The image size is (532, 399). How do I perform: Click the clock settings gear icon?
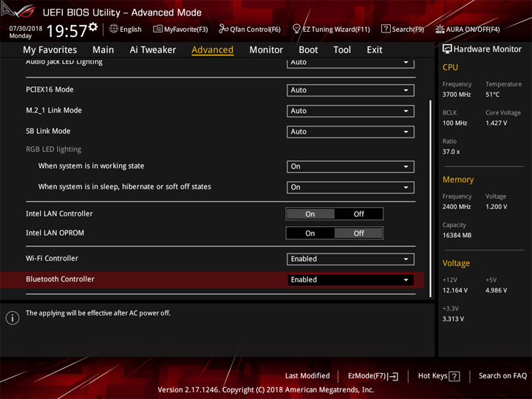[x=93, y=27]
